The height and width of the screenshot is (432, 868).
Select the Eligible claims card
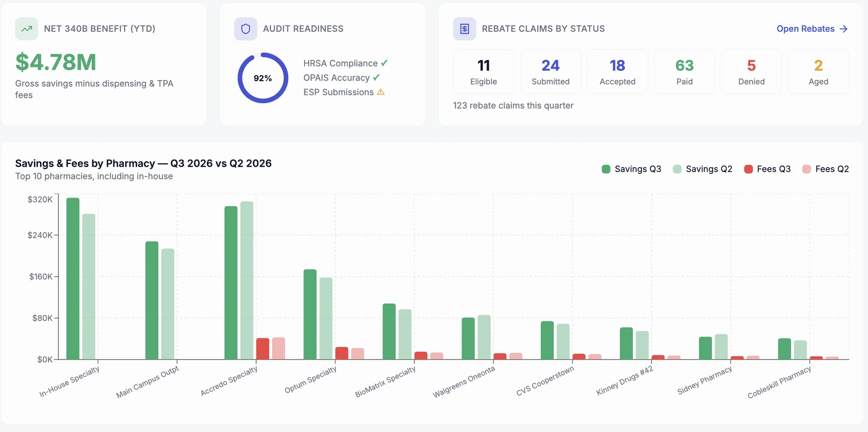click(484, 72)
